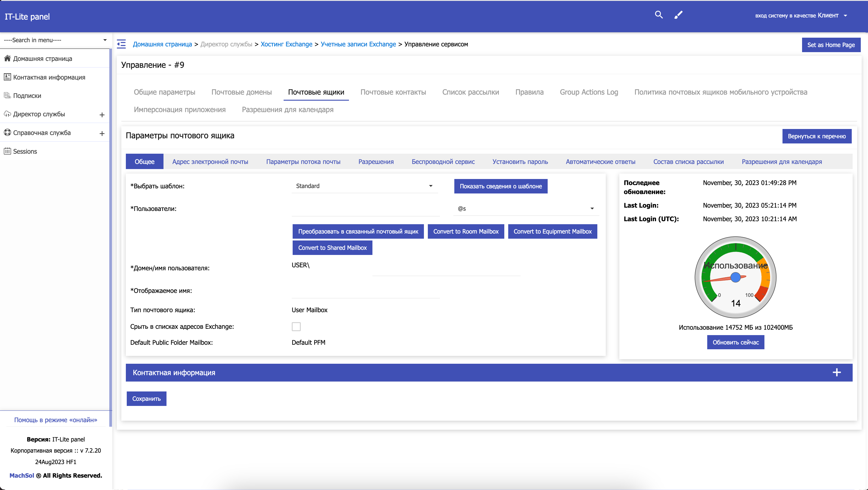Click Set as Home Page button

(x=831, y=45)
